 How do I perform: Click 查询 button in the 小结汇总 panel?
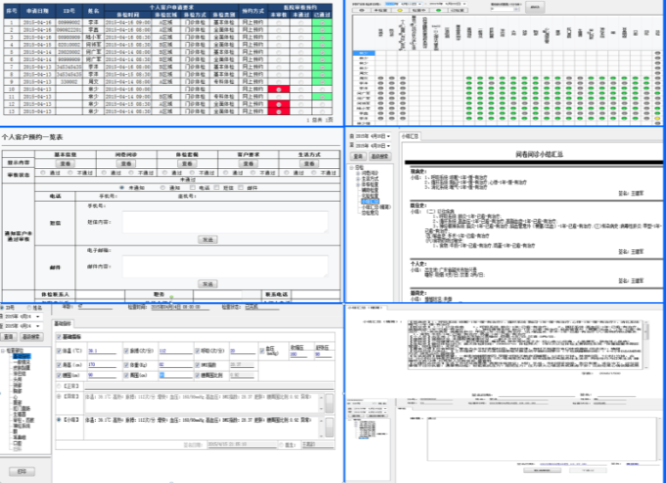pos(358,157)
